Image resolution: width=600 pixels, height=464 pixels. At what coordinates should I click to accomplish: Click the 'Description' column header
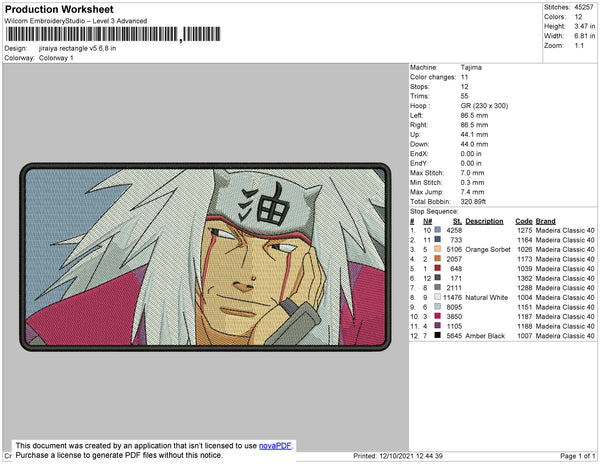pos(484,221)
